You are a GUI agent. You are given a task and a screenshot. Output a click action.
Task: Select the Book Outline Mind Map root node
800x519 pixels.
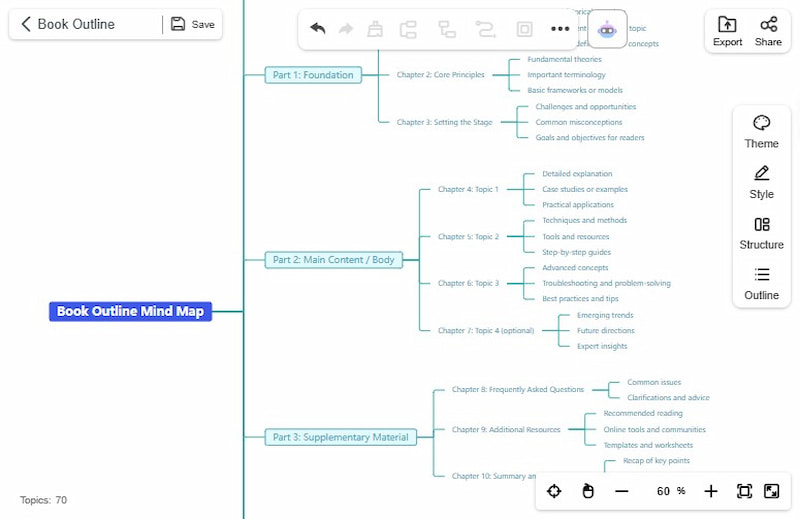click(x=130, y=311)
